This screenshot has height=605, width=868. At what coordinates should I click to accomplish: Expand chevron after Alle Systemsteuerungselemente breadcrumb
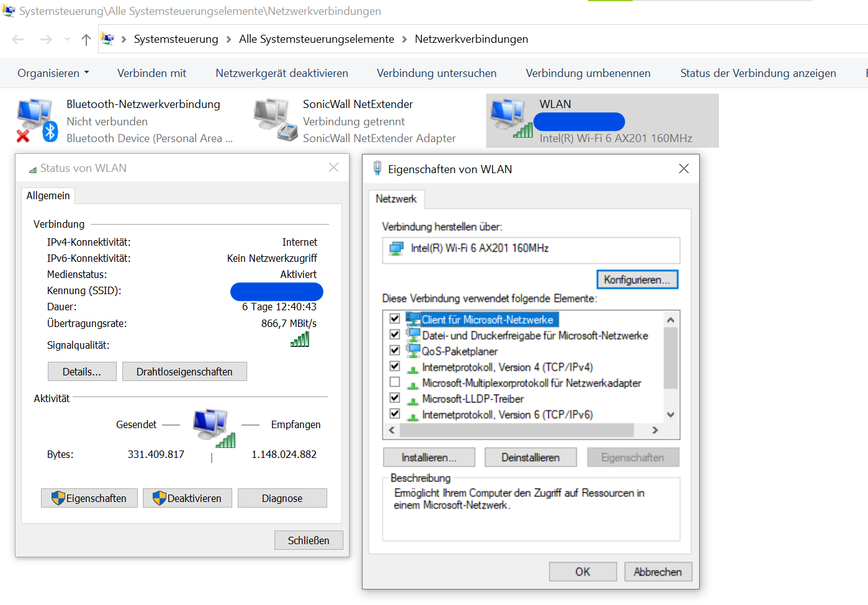405,40
